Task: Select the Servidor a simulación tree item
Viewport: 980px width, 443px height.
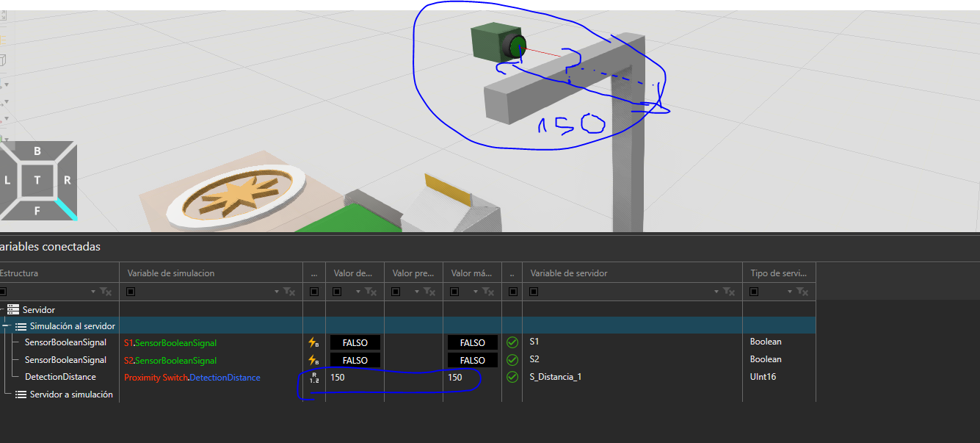Action: pyautogui.click(x=70, y=395)
